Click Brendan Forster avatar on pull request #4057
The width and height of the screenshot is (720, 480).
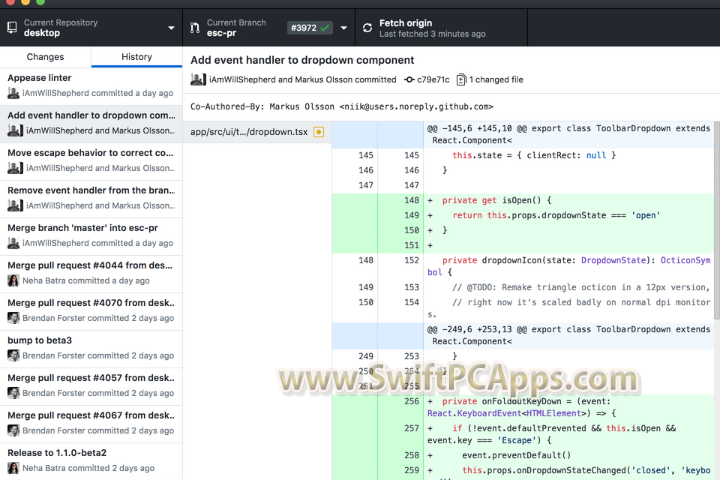[x=13, y=393]
